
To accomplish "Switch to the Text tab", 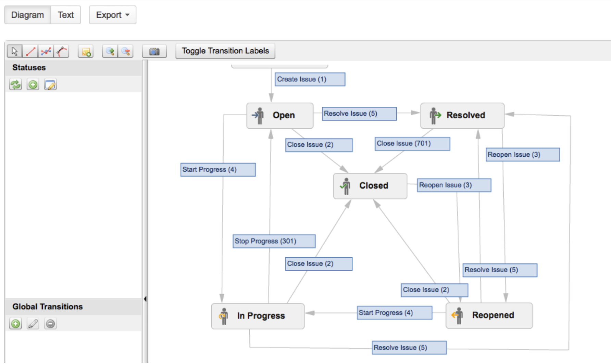I will [65, 15].
